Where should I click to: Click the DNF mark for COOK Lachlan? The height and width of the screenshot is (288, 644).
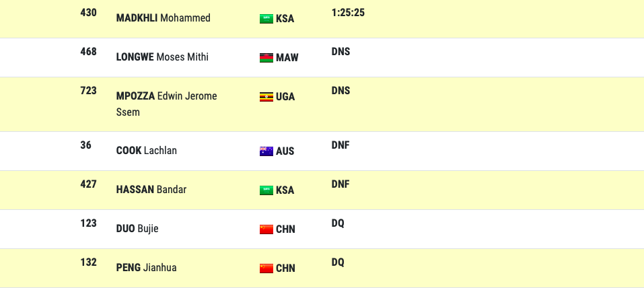[x=341, y=145]
